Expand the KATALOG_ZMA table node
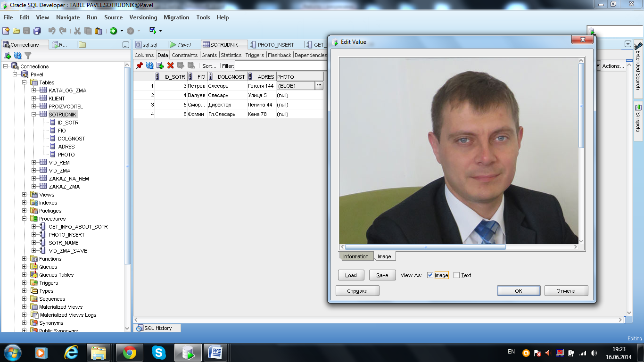 tap(33, 90)
